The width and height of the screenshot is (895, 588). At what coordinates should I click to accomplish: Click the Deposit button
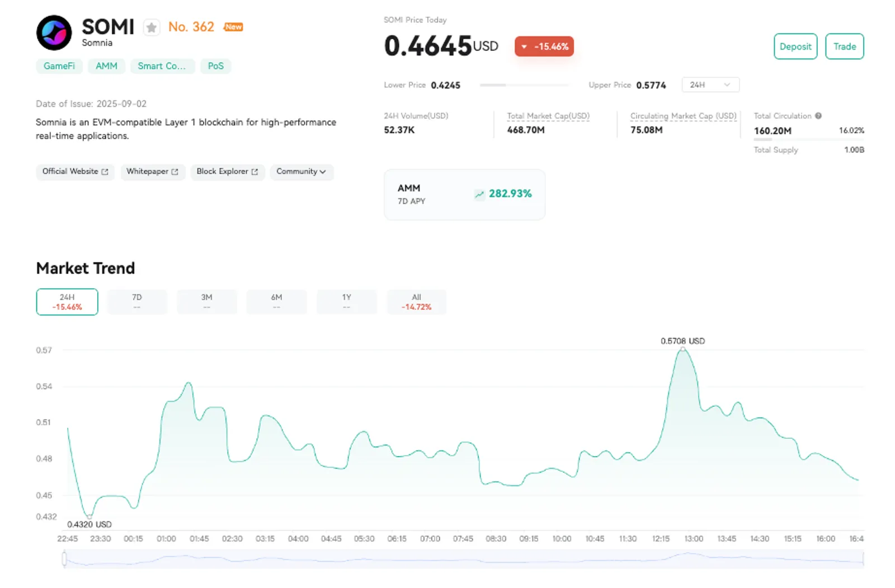point(795,46)
